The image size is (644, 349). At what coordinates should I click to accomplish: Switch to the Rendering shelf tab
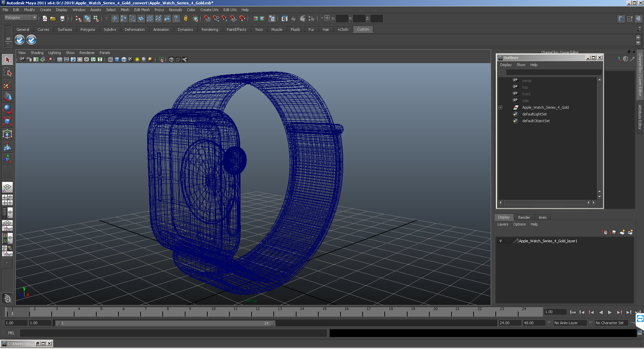coord(210,30)
